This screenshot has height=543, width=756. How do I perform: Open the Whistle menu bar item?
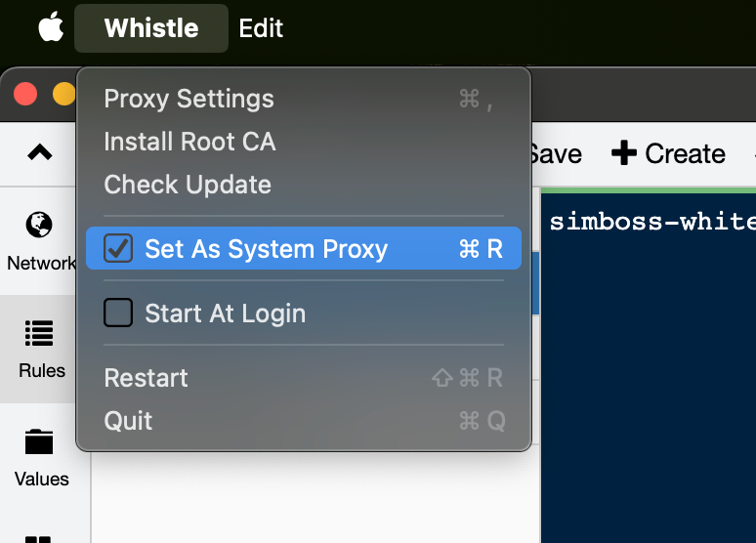click(150, 28)
